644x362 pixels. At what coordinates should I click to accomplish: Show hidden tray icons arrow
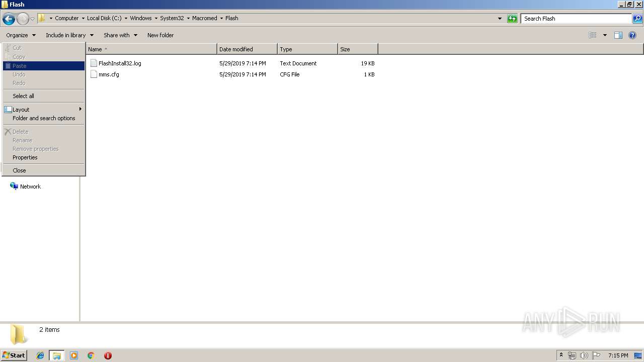(x=561, y=355)
